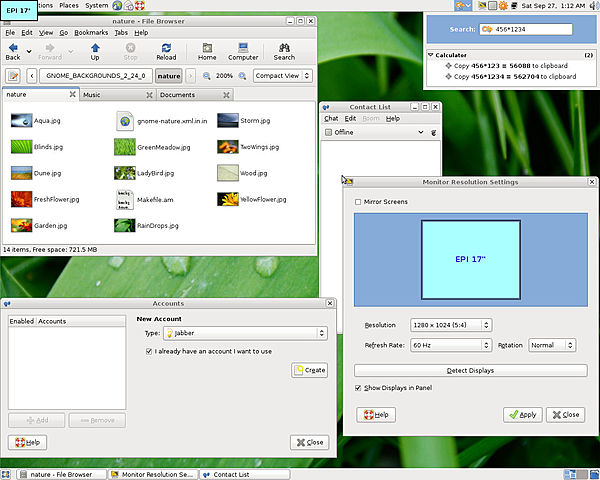This screenshot has height=480, width=600.
Task: Select the Aqua.jpg thumbnail
Action: pos(21,121)
